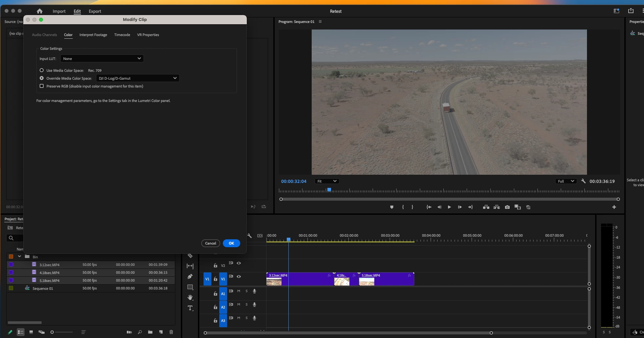Toggle the captions CC track button
The image size is (644, 338).
(260, 235)
